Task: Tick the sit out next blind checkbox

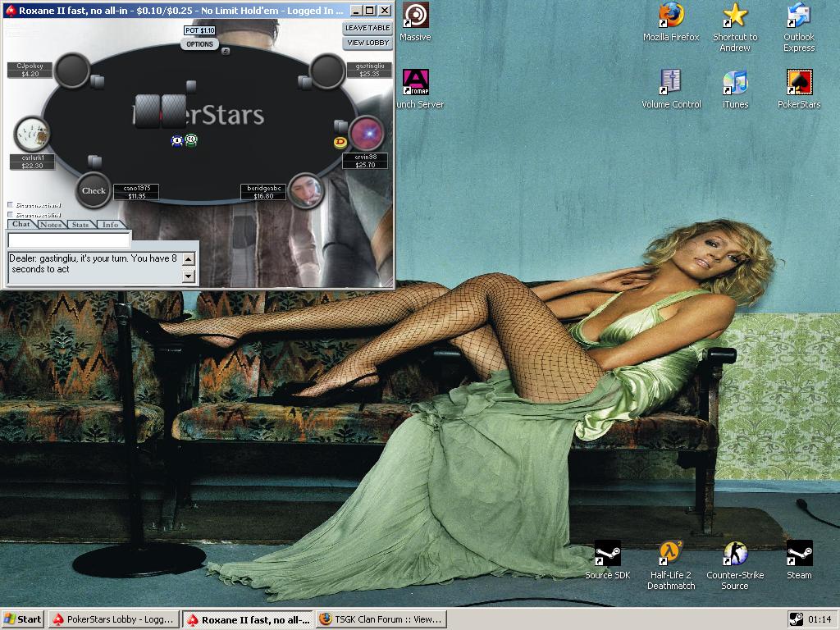Action: [x=10, y=215]
